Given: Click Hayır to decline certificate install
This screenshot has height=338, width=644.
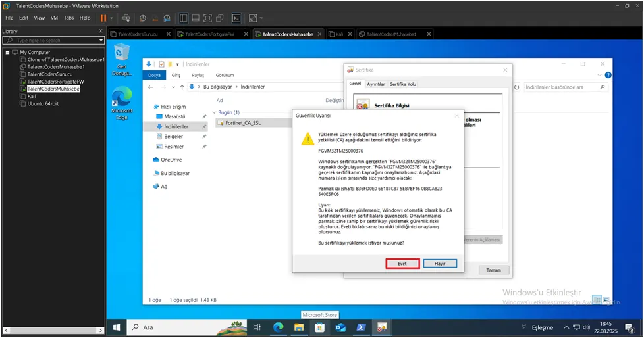Looking at the screenshot, I should (440, 264).
